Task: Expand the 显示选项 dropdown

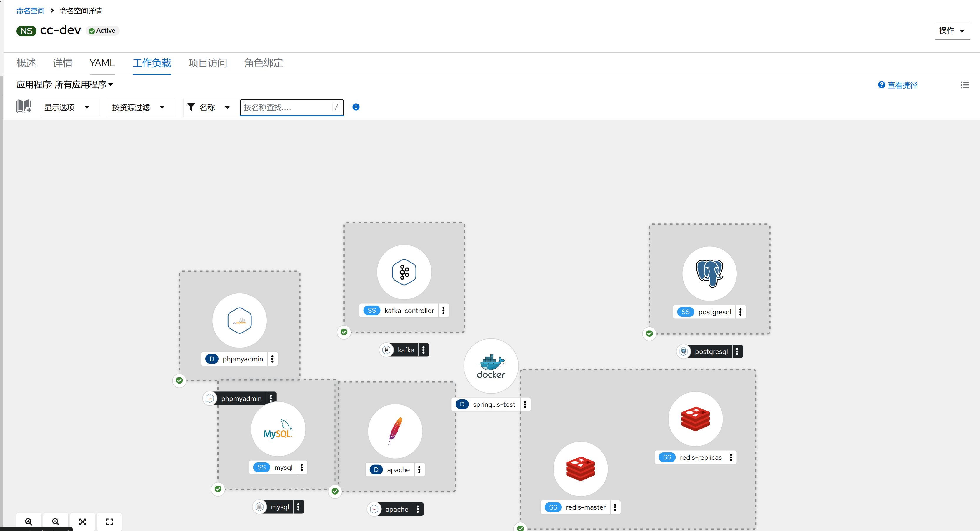Action: (x=67, y=107)
